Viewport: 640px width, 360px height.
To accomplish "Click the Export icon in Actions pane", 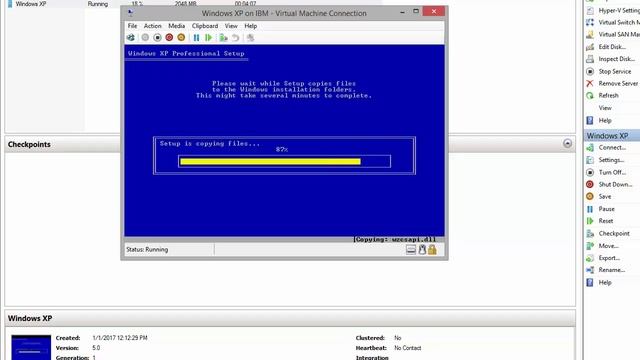I will [x=590, y=258].
